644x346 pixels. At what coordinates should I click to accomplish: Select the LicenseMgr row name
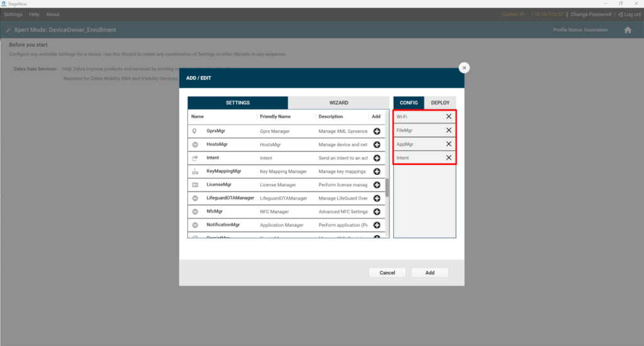click(219, 185)
